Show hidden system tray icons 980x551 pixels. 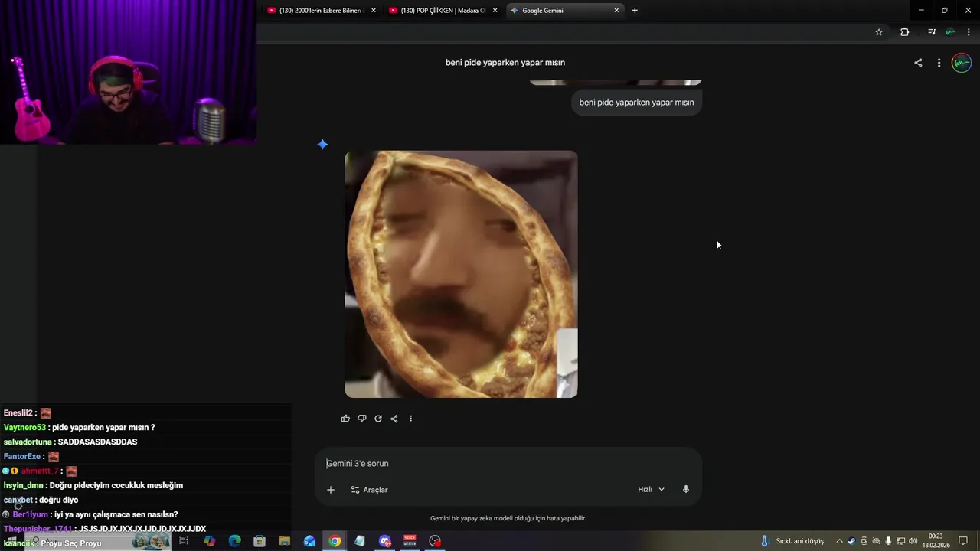839,541
